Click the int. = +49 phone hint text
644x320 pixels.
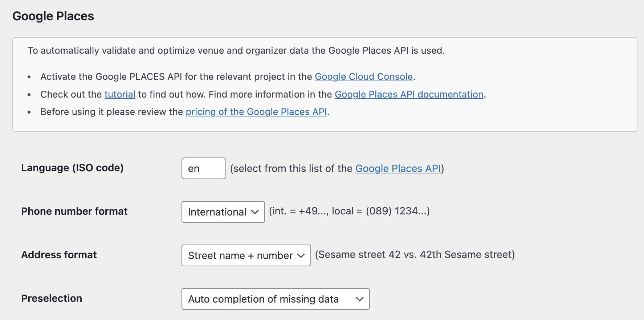(349, 211)
